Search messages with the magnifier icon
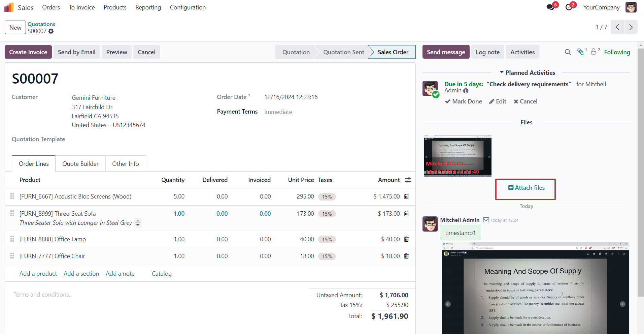 [568, 52]
